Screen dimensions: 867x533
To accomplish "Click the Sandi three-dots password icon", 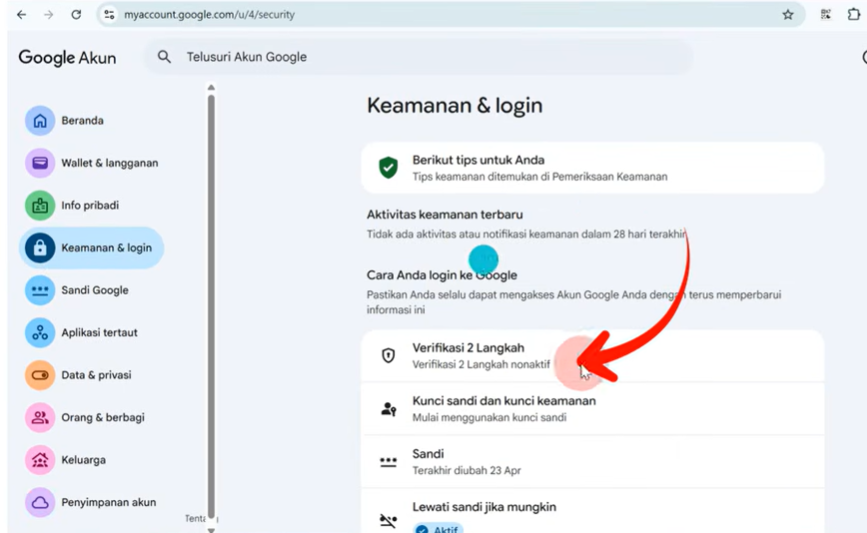I will (388, 462).
